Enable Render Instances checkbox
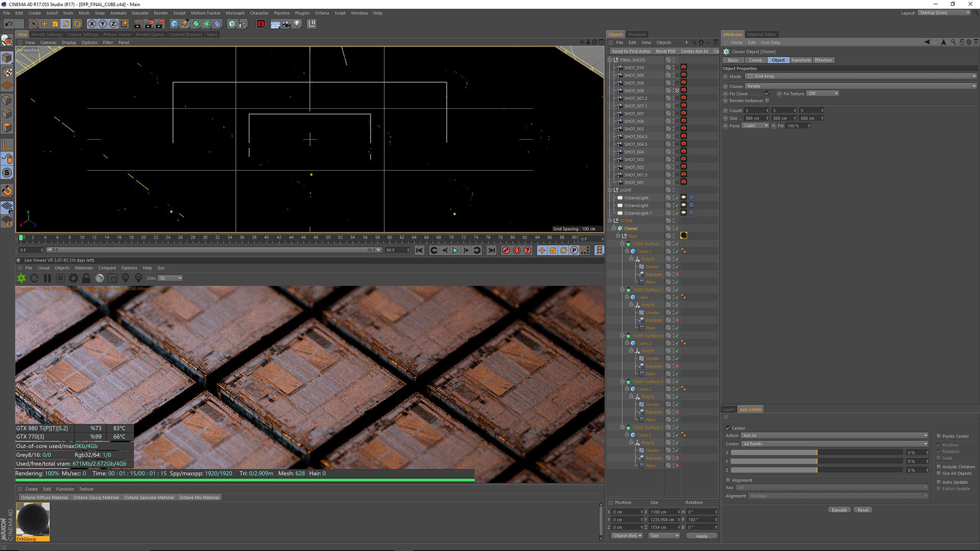980x551 pixels. tap(767, 101)
